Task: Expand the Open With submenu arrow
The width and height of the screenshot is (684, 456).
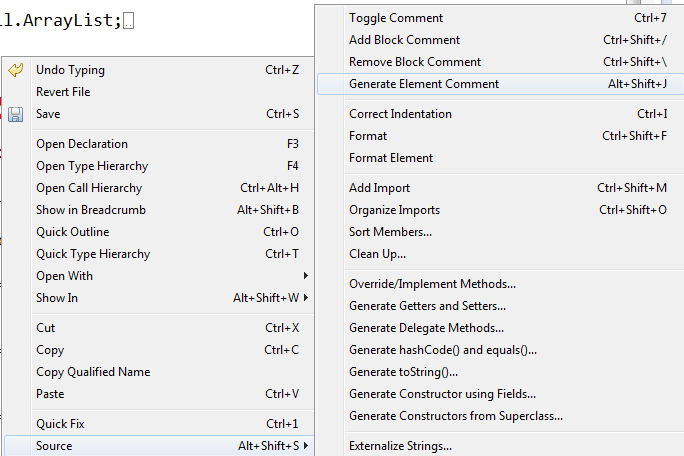Action: point(305,276)
